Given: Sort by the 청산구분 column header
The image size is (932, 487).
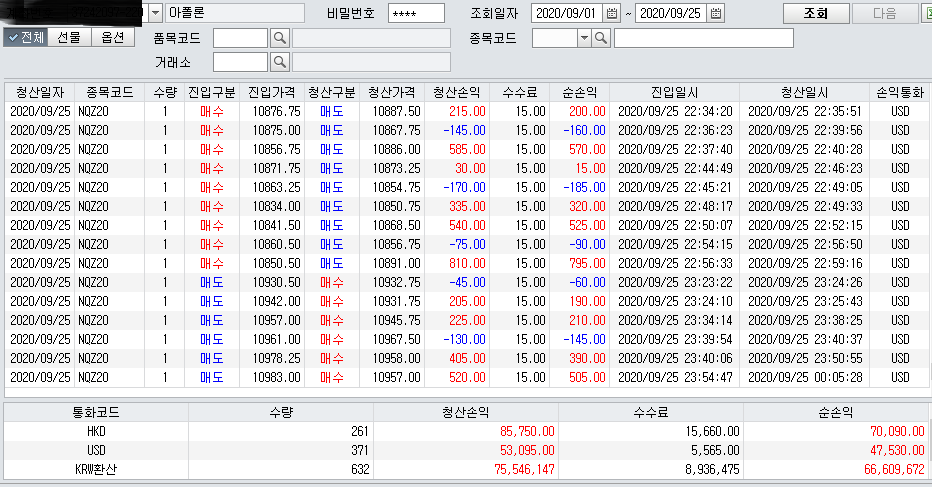Looking at the screenshot, I should click(x=332, y=92).
